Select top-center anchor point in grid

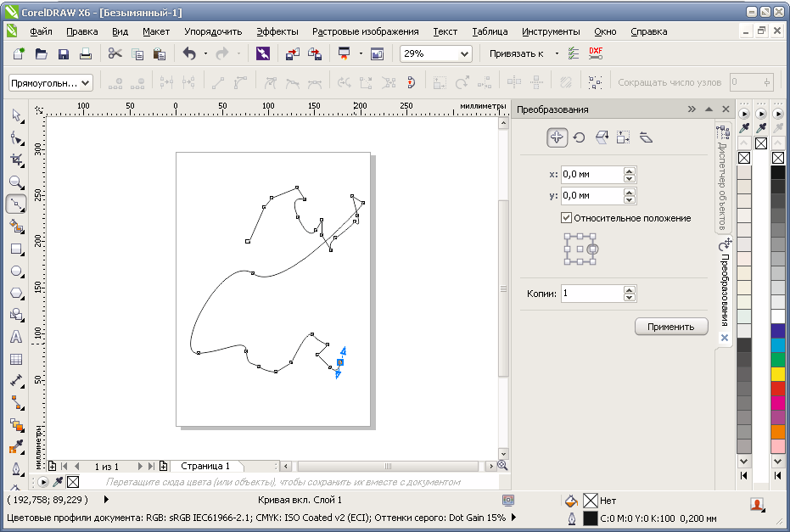pos(580,236)
